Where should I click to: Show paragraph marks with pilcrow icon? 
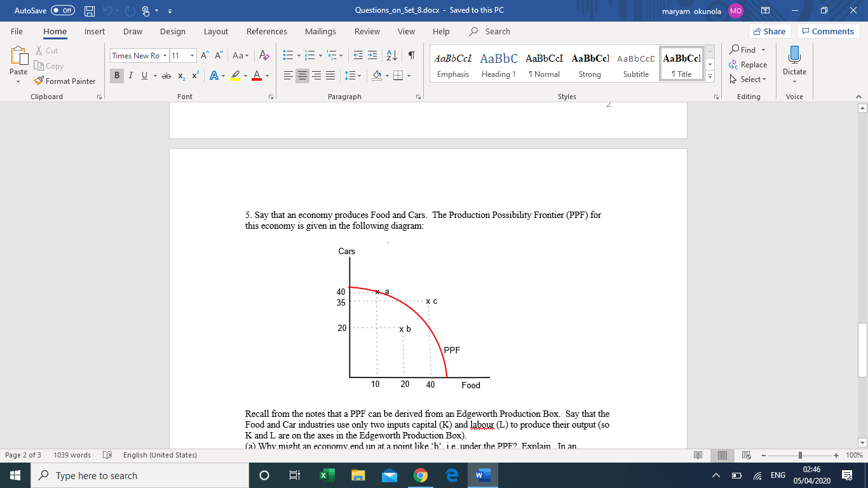(412, 56)
